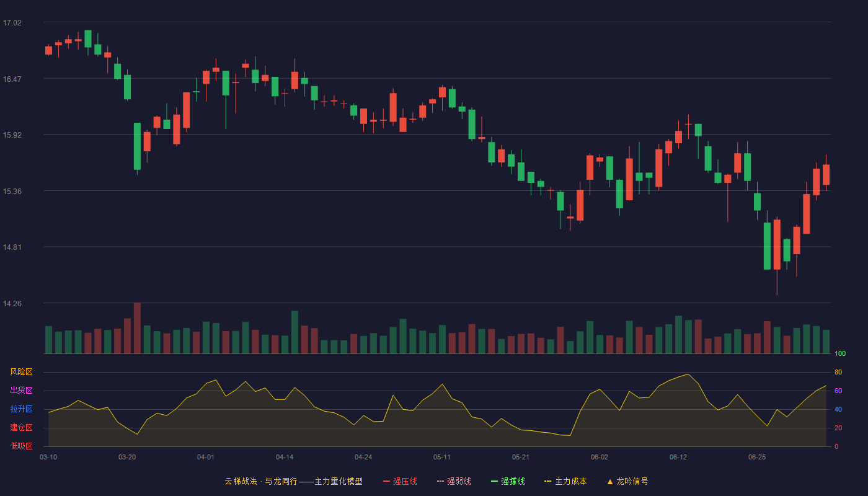
Task: Click the 20 indicator axis value
Action: (838, 428)
